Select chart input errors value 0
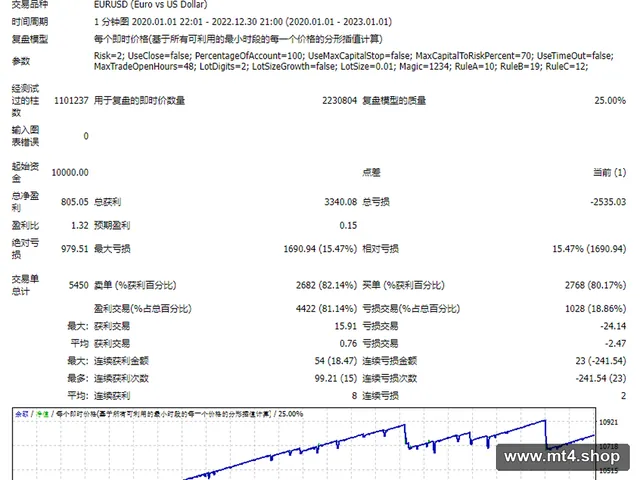This screenshot has height=480, width=640. point(86,136)
